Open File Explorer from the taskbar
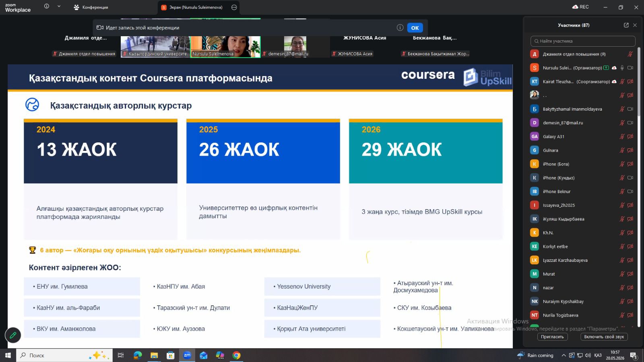The image size is (644, 362). [x=154, y=355]
